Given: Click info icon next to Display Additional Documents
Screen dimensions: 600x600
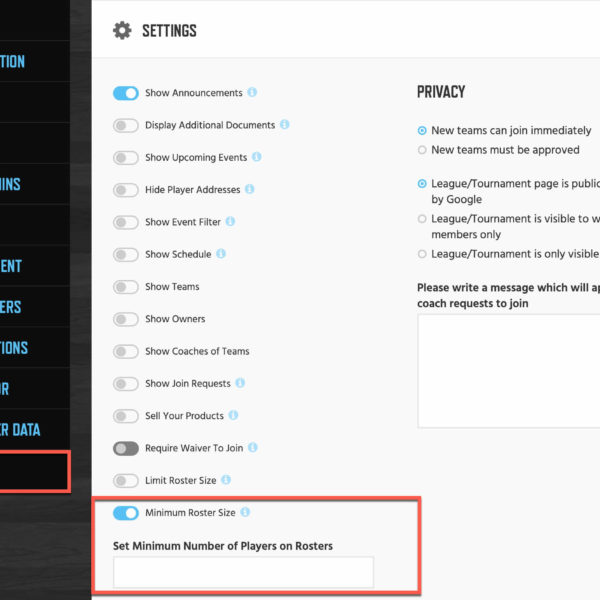Looking at the screenshot, I should (x=284, y=124).
